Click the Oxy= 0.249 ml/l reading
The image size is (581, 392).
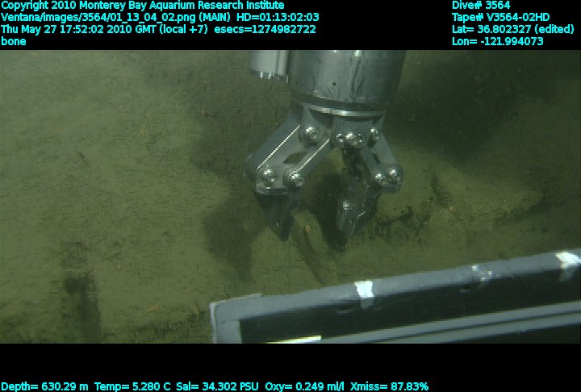pos(304,387)
